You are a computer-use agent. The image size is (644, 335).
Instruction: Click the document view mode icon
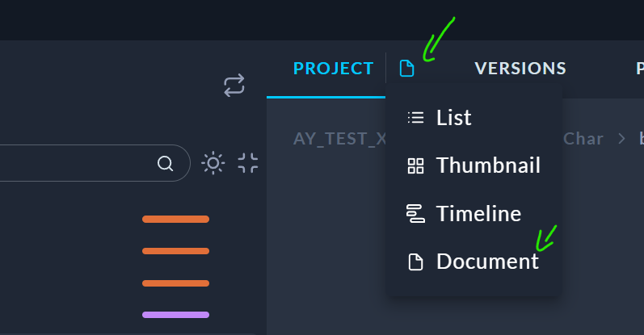[407, 69]
